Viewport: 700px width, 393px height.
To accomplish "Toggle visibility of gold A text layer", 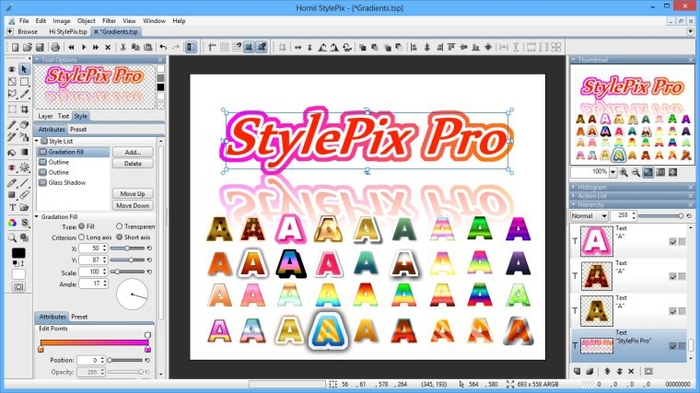I will point(673,311).
